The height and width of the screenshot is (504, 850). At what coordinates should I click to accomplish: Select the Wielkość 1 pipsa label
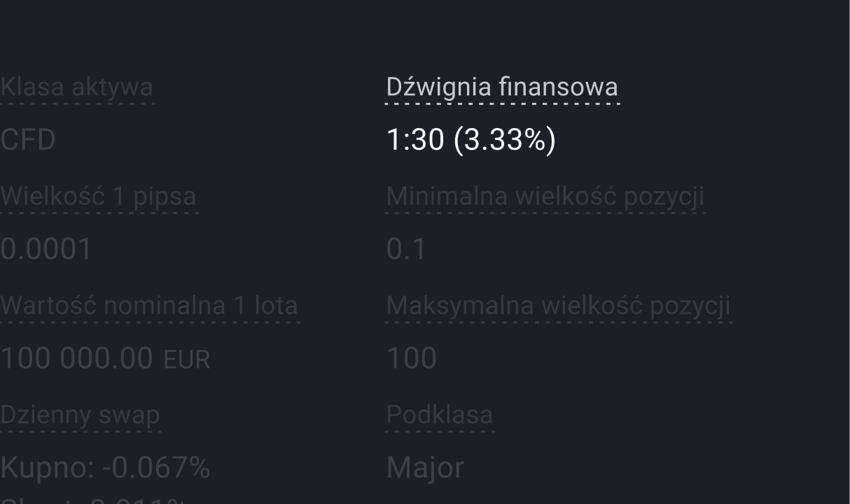point(98,197)
